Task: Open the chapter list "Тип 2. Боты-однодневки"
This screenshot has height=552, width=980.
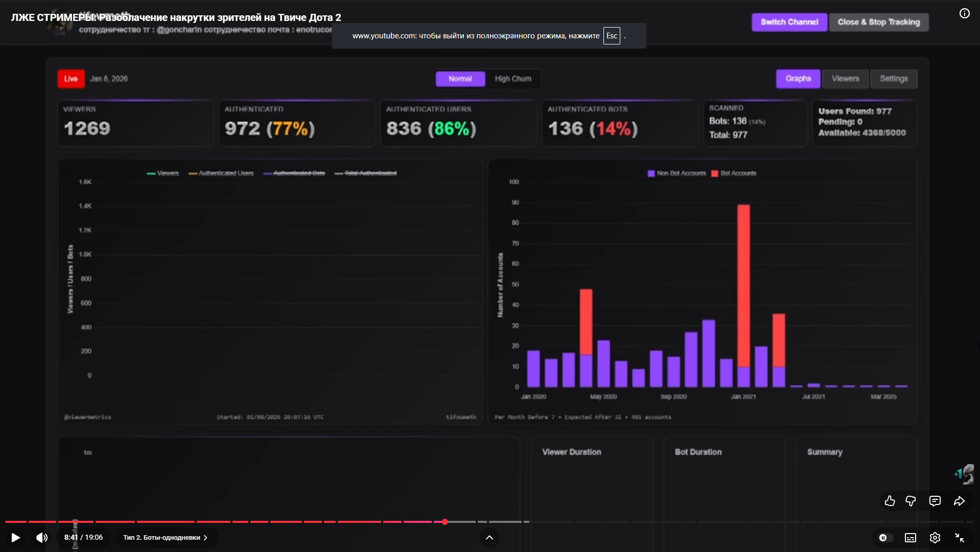Action: point(166,538)
